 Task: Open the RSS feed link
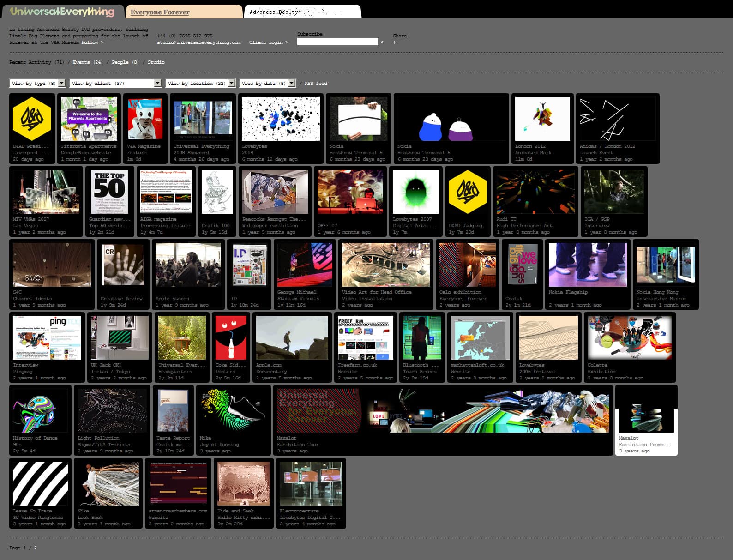point(316,84)
